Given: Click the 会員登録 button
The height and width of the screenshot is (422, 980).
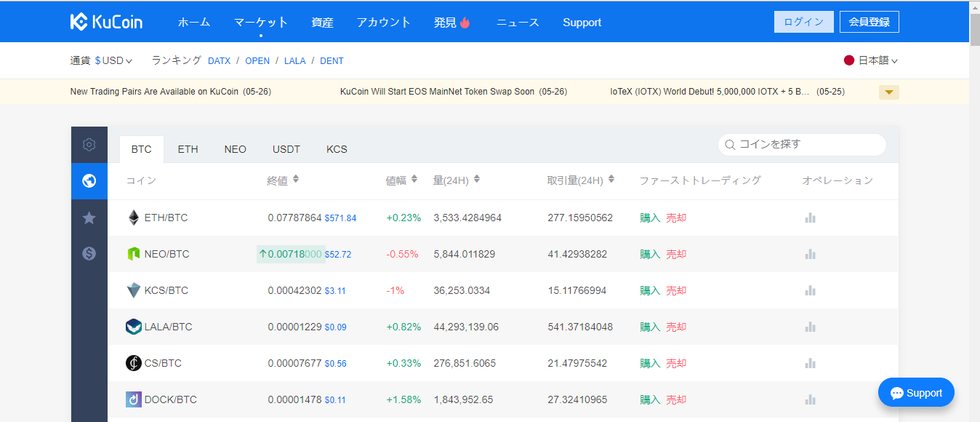Looking at the screenshot, I should 869,22.
